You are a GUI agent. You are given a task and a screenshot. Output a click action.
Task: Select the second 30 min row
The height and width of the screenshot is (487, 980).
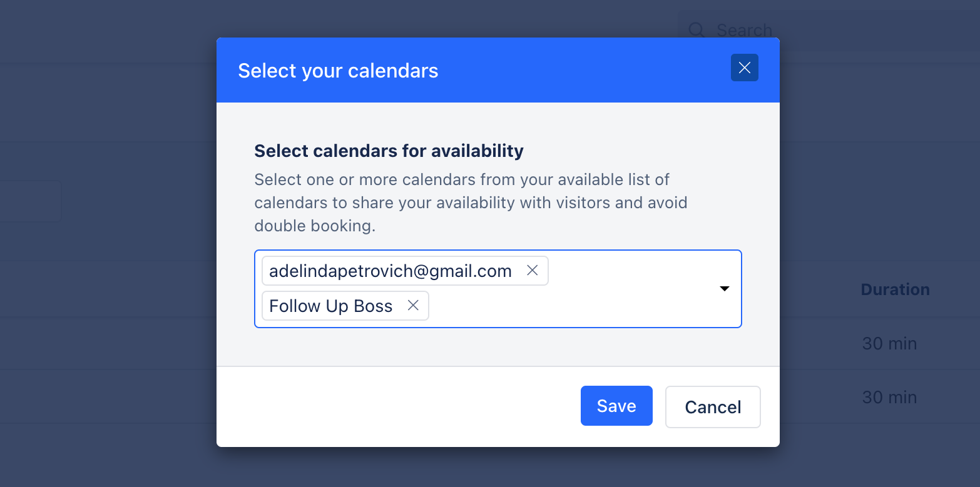[889, 397]
